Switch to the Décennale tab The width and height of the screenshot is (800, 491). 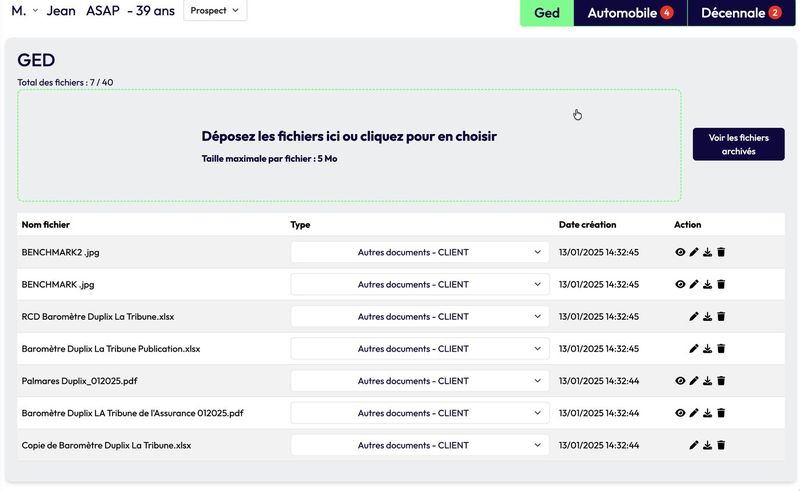741,13
